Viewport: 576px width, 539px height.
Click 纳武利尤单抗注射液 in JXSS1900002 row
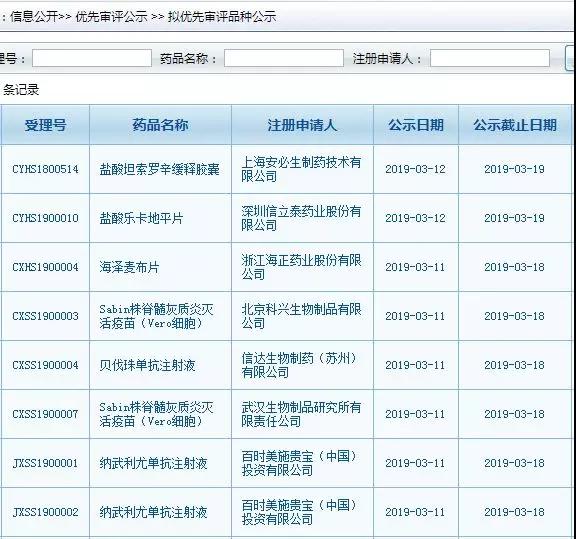point(153,512)
